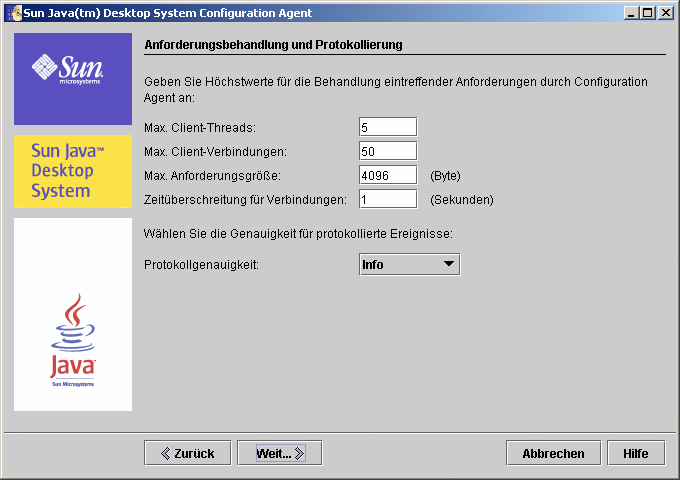This screenshot has height=480, width=680.
Task: Click the 'Geben Sie Höchstwerte' instruction text
Action: [396, 89]
